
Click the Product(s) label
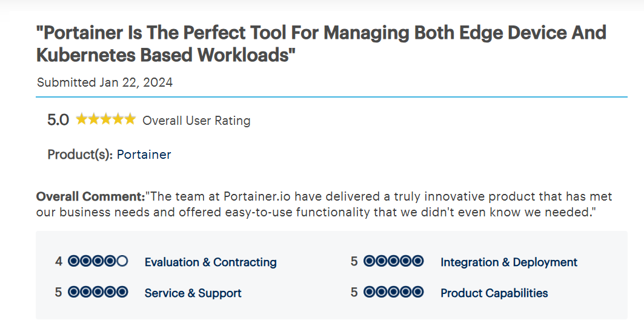pos(80,155)
